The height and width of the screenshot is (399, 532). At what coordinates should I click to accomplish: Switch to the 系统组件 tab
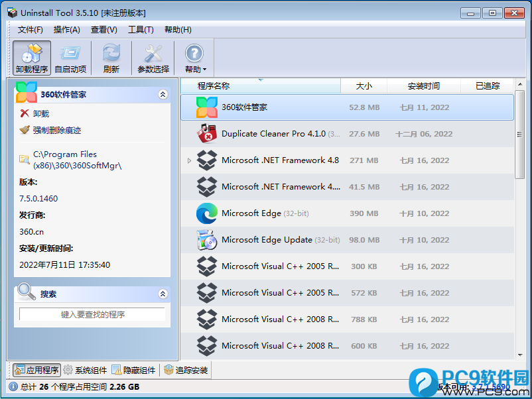pyautogui.click(x=85, y=370)
